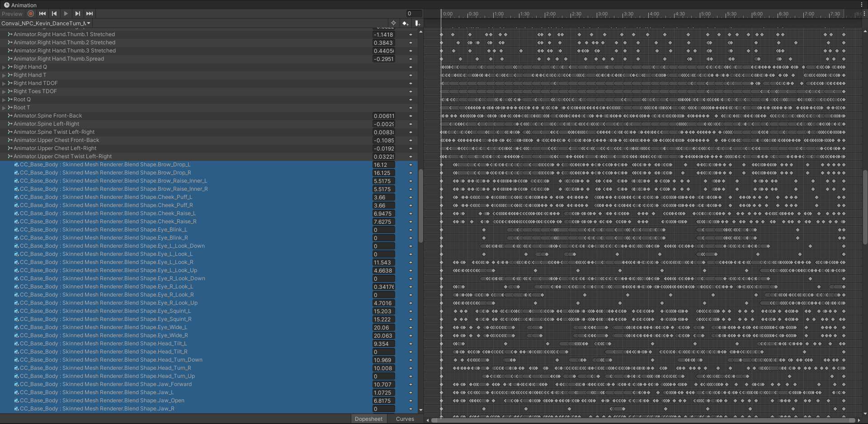Jump to the next keyframe
This screenshot has height=424, width=868.
coord(78,14)
